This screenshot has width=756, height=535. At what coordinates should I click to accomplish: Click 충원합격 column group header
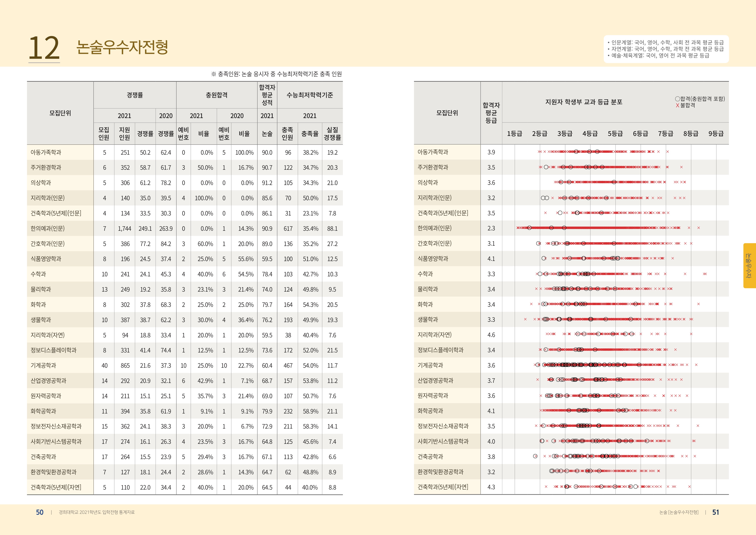(216, 95)
